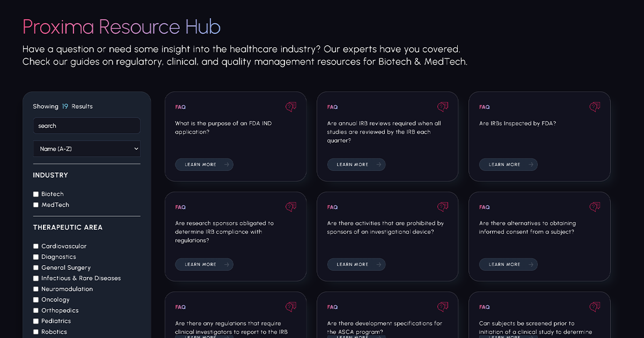
Task: Click inside the search input field
Action: pyautogui.click(x=86, y=126)
